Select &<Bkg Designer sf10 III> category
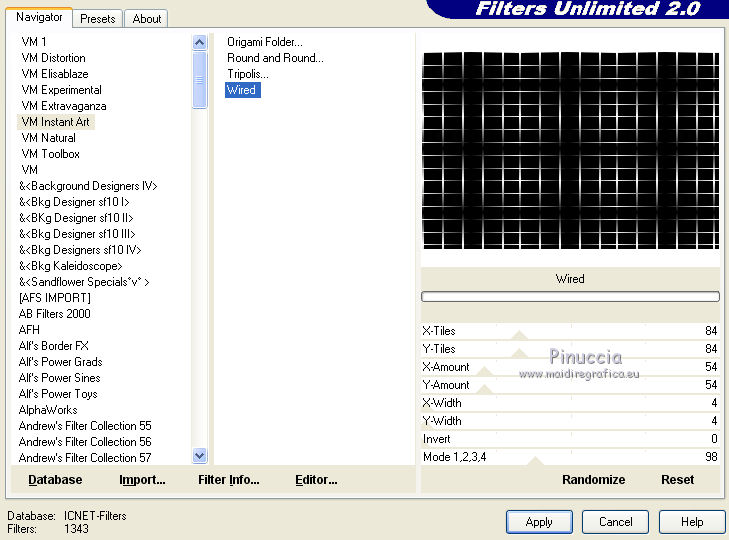Image resolution: width=729 pixels, height=540 pixels. point(77,234)
